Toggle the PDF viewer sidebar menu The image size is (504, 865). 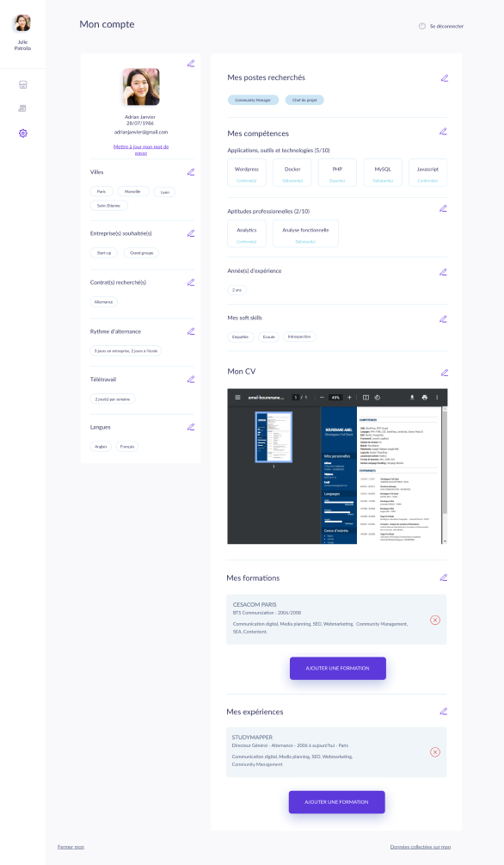237,397
